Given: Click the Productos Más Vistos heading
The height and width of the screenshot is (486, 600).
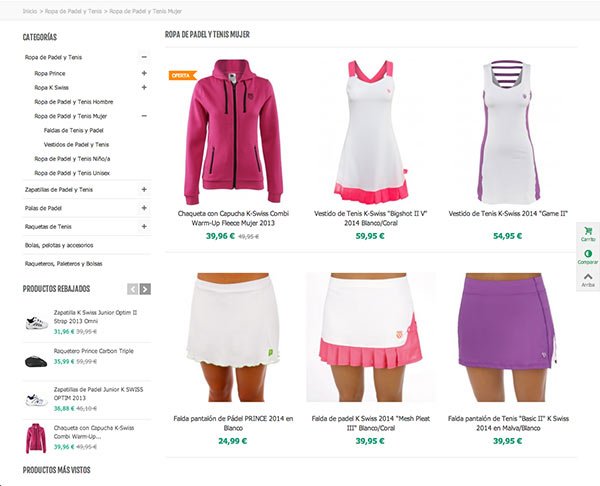Looking at the screenshot, I should point(56,470).
